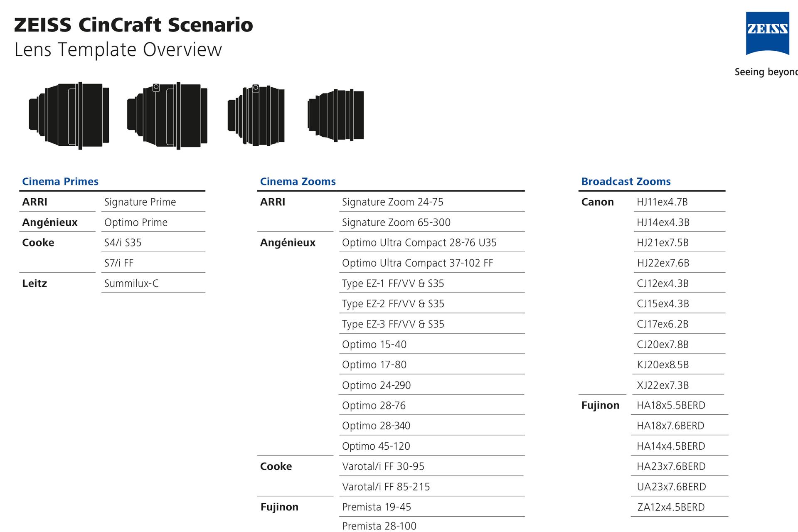Click the Optimo 15-40 entry

[374, 345]
